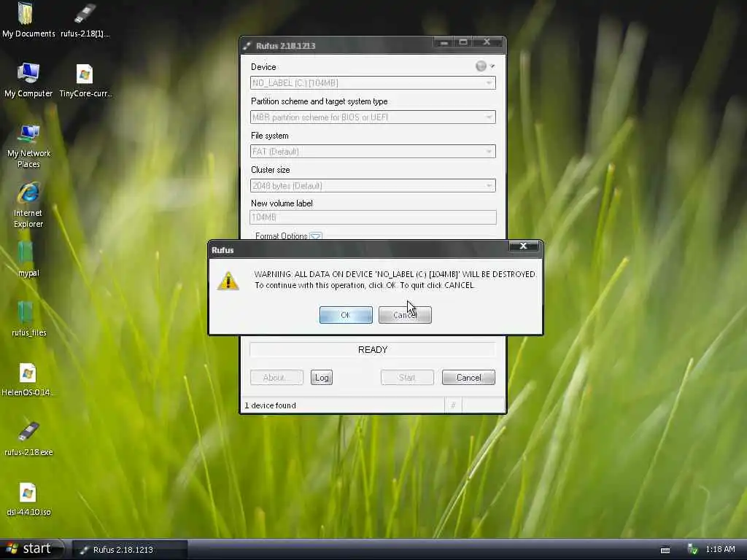Viewport: 747px width, 560px height.
Task: Minimize the Rufus 2.18.1213 window
Action: coord(444,42)
